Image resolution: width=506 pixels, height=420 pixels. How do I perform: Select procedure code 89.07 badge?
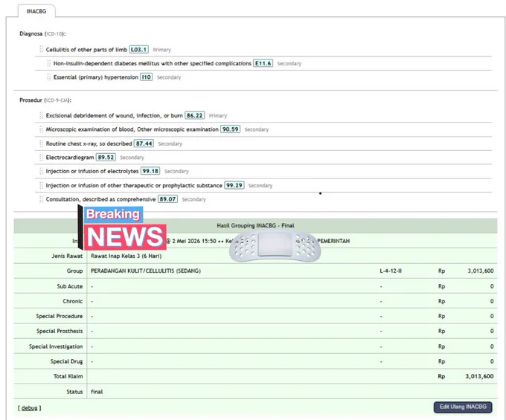(x=168, y=199)
